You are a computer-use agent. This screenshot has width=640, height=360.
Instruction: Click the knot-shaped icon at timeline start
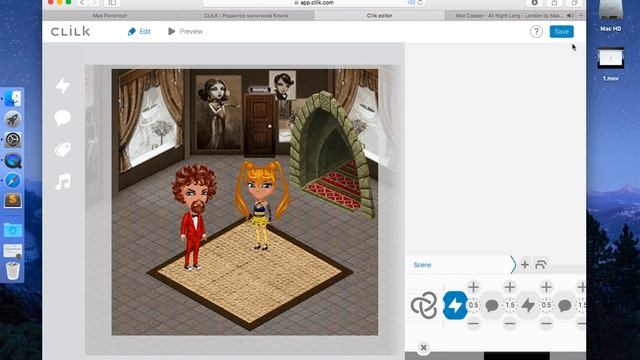pos(424,305)
